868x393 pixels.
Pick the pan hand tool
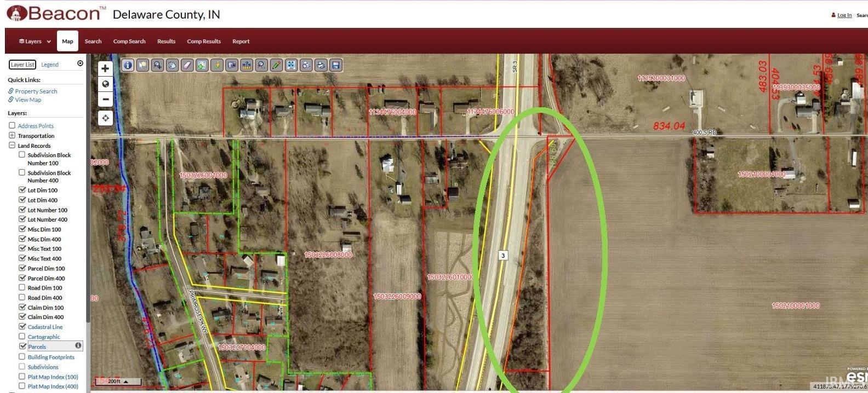(172, 65)
